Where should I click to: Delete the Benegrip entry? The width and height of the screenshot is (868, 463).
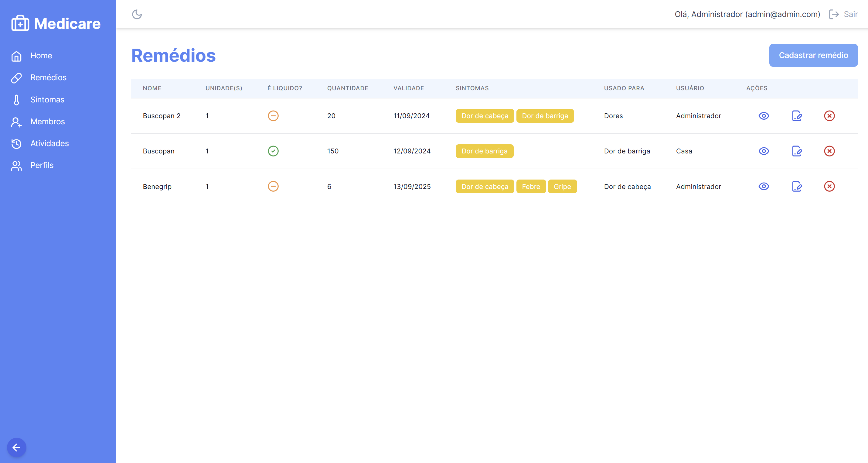829,187
